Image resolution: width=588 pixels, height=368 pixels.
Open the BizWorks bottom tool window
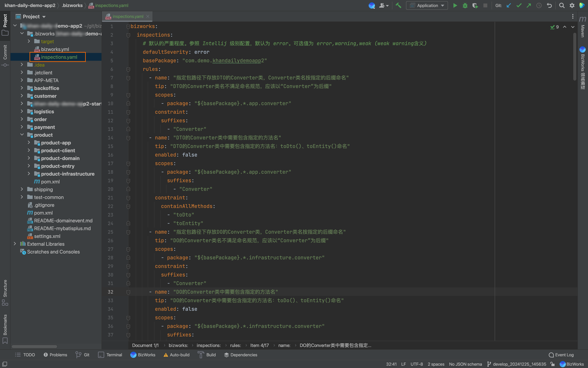click(143, 355)
